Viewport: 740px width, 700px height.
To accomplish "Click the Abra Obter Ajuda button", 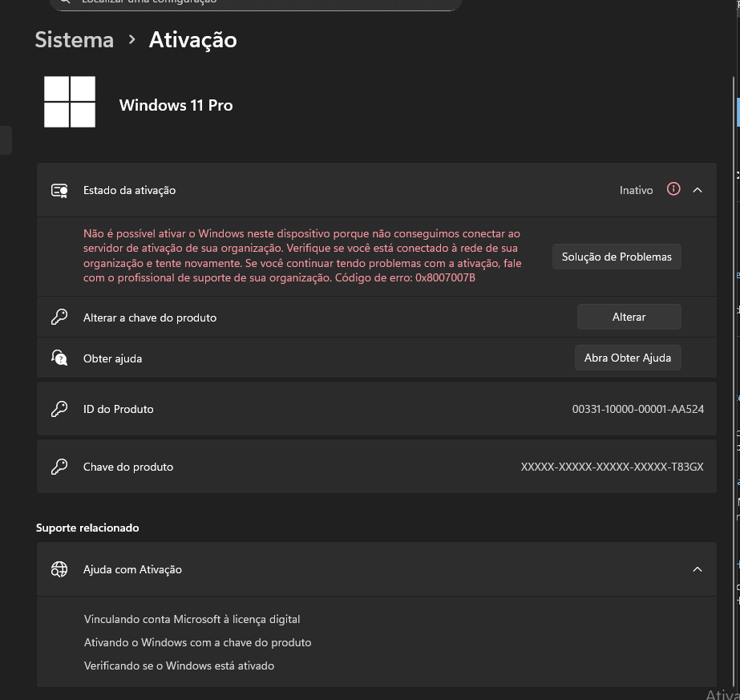I will (628, 358).
